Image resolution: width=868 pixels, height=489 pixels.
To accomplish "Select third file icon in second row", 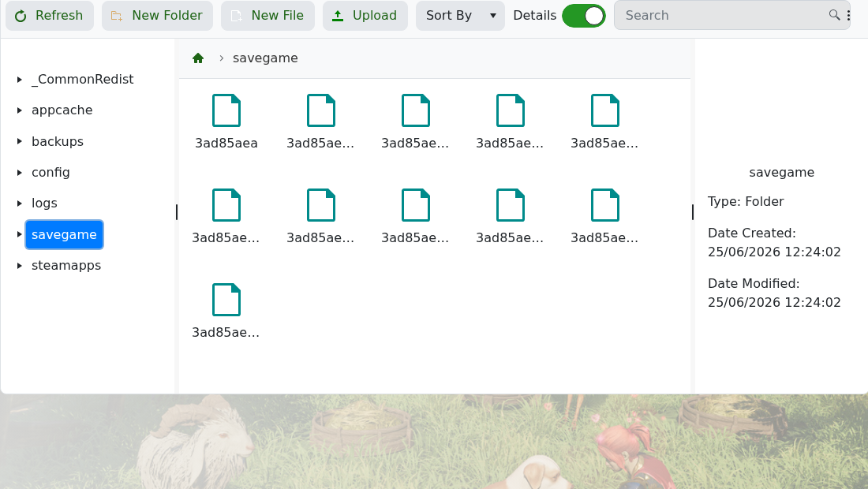I will pos(416,205).
